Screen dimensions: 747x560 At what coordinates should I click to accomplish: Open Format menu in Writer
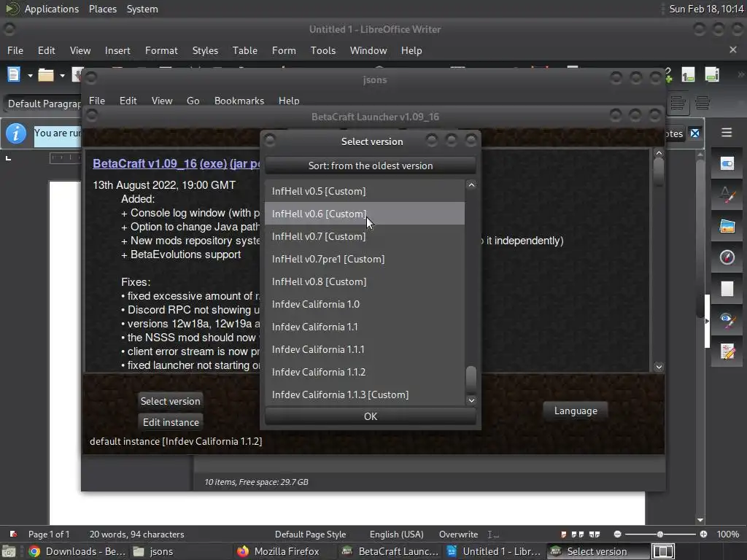tap(161, 50)
